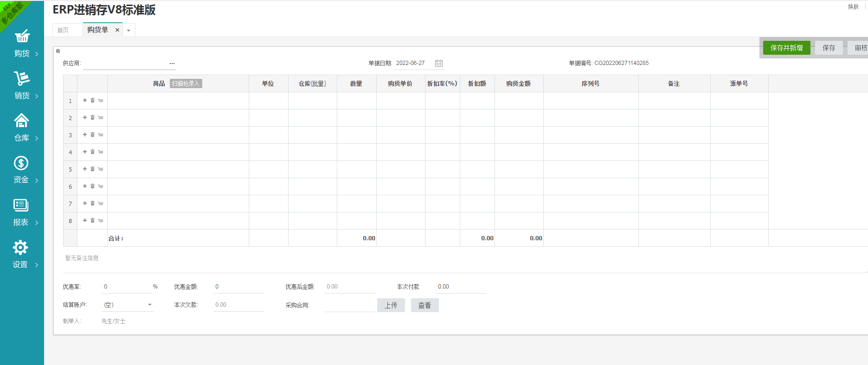The height and width of the screenshot is (365, 868).
Task: Click the 上传 button
Action: (x=391, y=305)
